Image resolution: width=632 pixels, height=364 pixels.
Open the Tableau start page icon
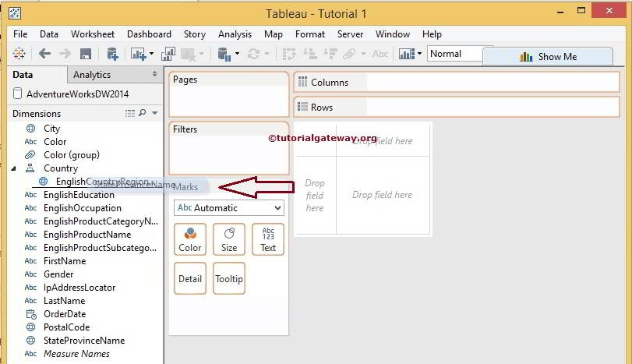(x=19, y=54)
